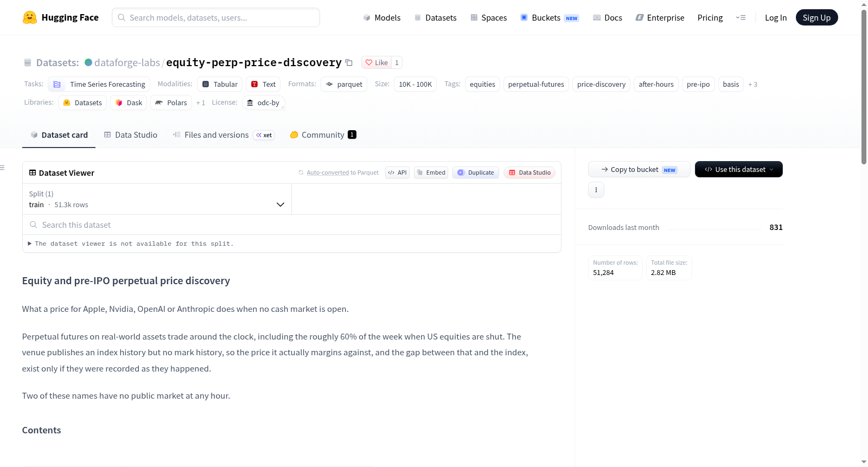
Task: Click the dataforge-labs organization avatar
Action: 88,62
